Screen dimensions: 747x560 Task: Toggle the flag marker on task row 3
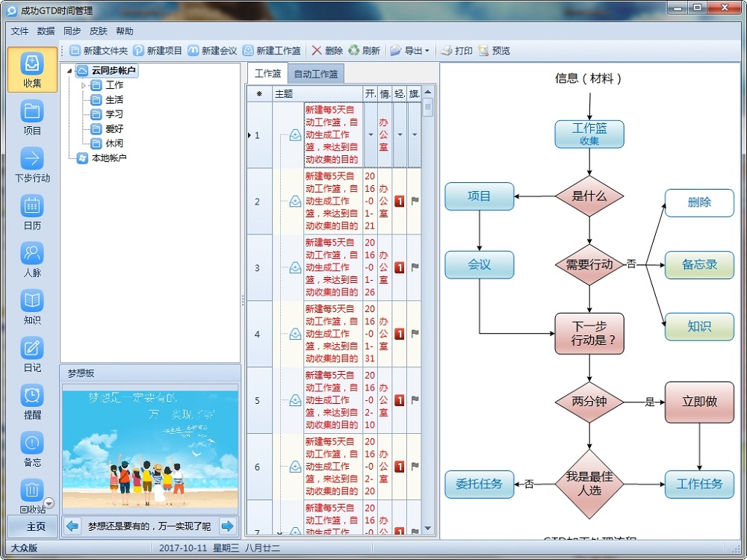pyautogui.click(x=414, y=266)
